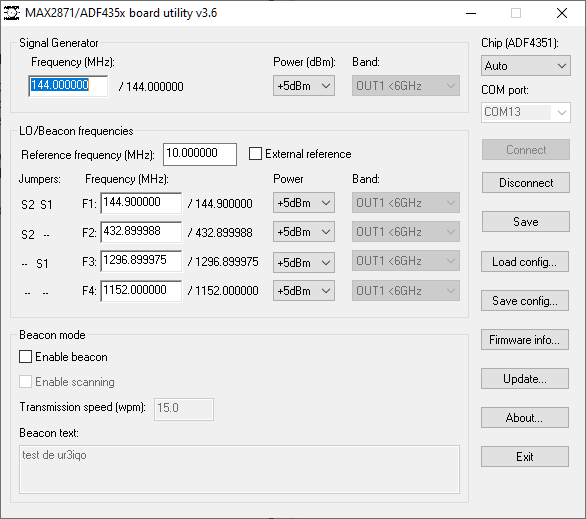Screen dimensions: 586x519
Task: Click the F1 frequency field 144.900000
Action: (141, 203)
